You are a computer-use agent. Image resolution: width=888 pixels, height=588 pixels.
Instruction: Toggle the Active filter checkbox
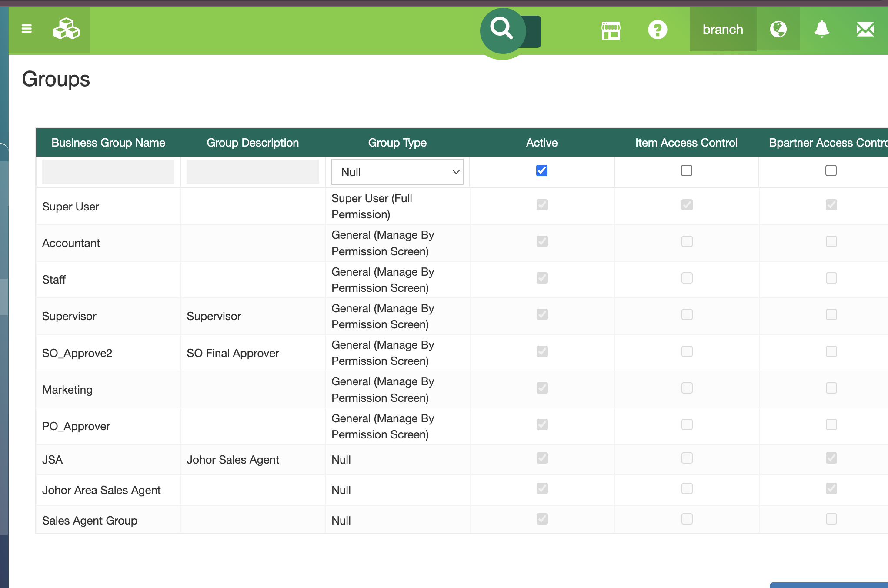[542, 170]
